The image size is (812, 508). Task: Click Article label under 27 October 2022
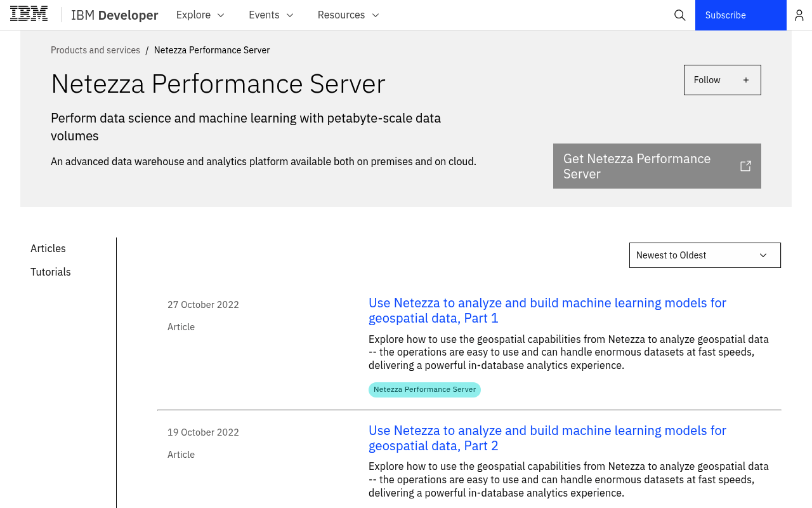tap(181, 327)
